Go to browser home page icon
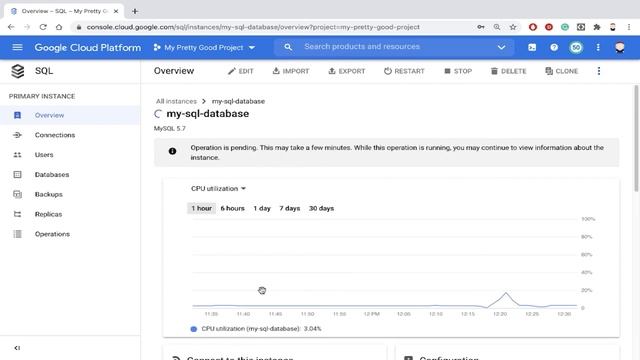Viewport: 640px width, 360px height. coord(59,27)
